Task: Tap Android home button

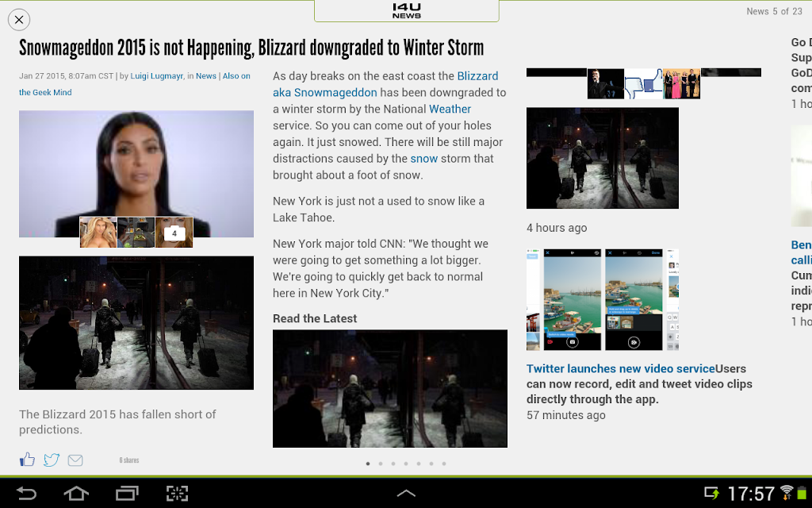Action: click(x=76, y=493)
